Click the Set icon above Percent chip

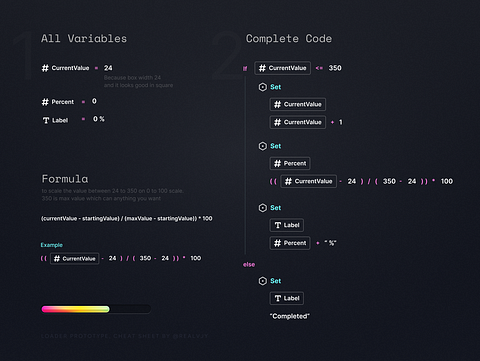[263, 146]
